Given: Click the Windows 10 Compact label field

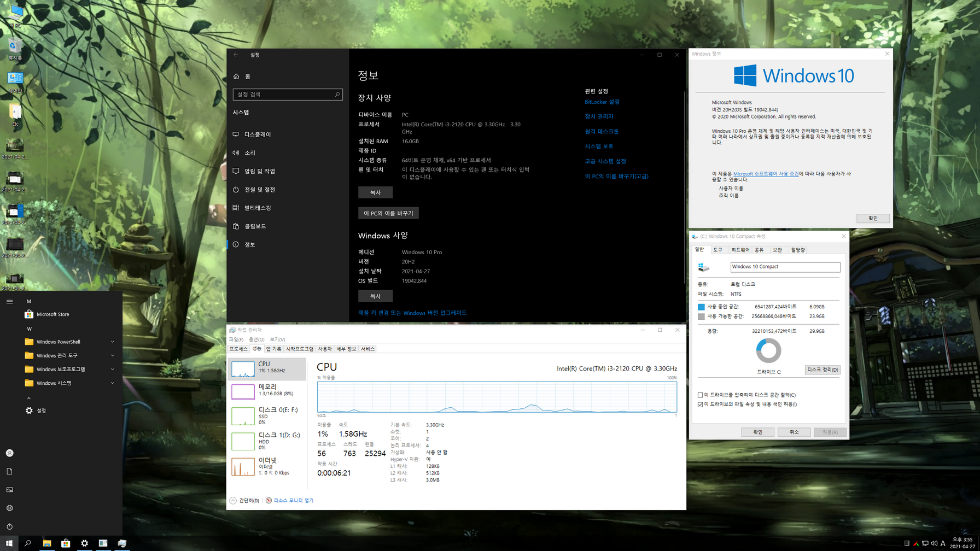Looking at the screenshot, I should (x=785, y=267).
